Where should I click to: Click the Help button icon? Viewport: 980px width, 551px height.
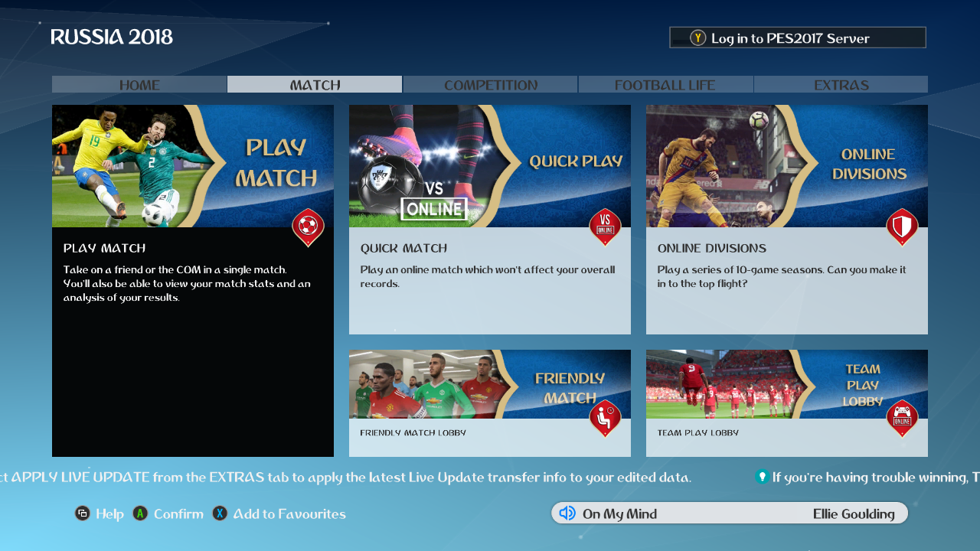(83, 514)
